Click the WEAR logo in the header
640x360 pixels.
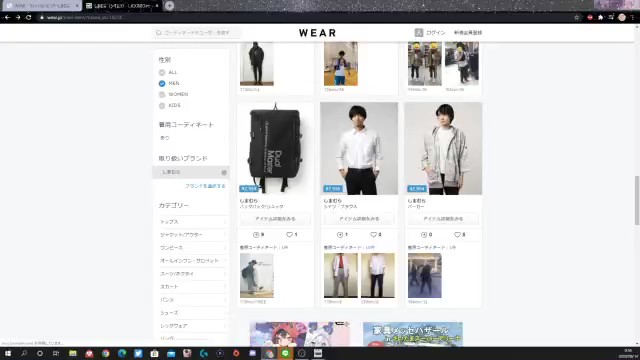[318, 33]
